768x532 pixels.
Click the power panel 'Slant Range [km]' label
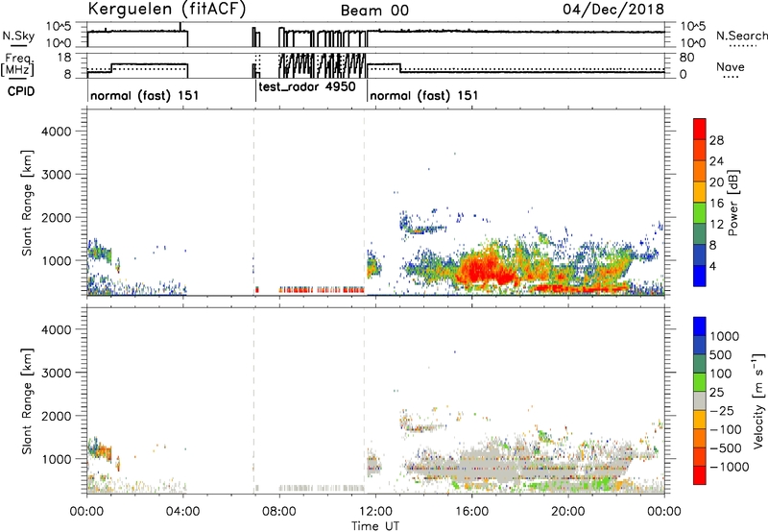[x=27, y=203]
